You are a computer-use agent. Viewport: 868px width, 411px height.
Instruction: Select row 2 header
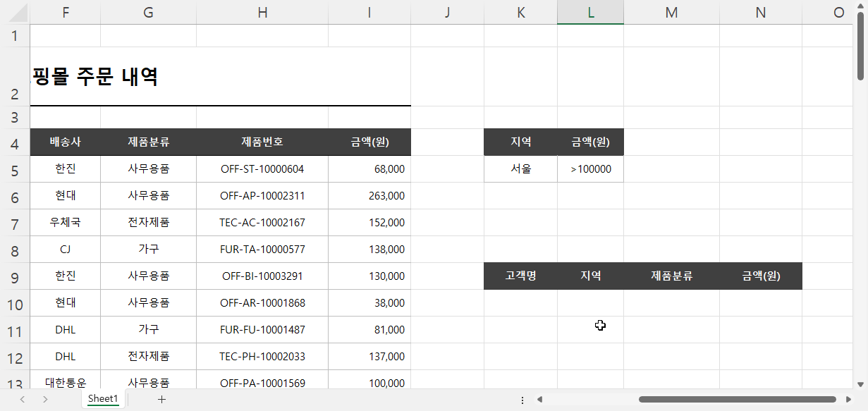[15, 76]
